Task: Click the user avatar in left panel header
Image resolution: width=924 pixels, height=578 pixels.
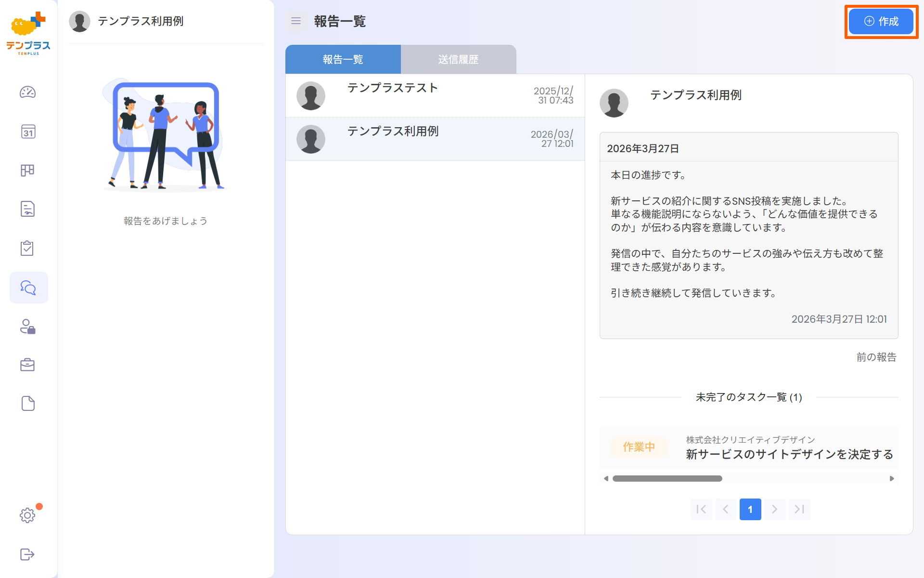Action: [x=79, y=22]
